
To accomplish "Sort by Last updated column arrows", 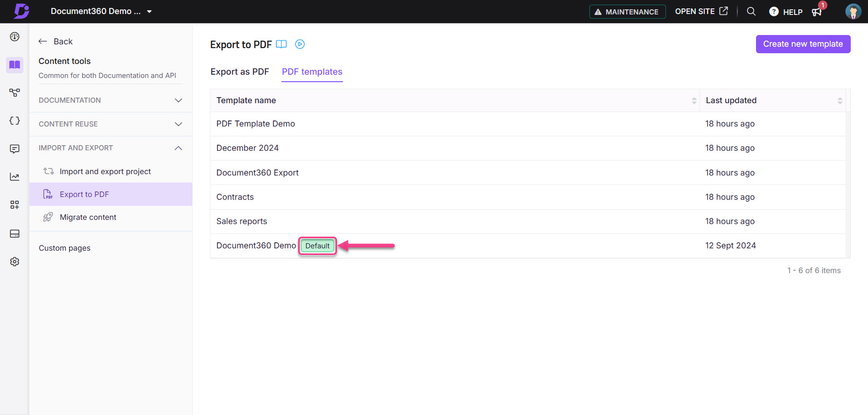I will [x=840, y=101].
